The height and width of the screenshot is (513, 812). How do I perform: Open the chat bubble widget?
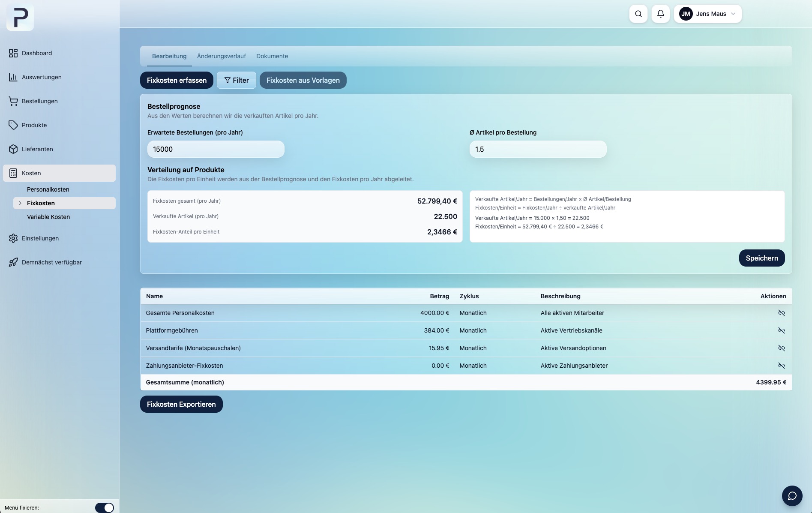[792, 495]
